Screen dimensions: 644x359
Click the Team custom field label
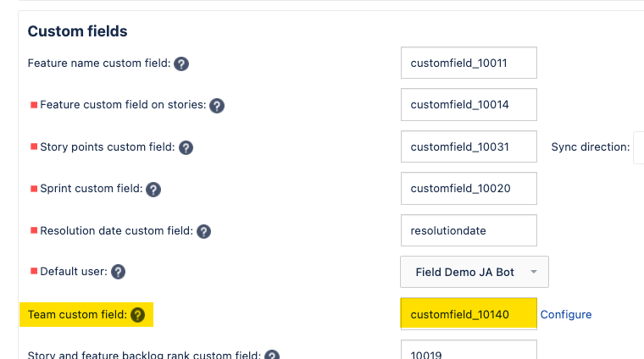tap(76, 315)
